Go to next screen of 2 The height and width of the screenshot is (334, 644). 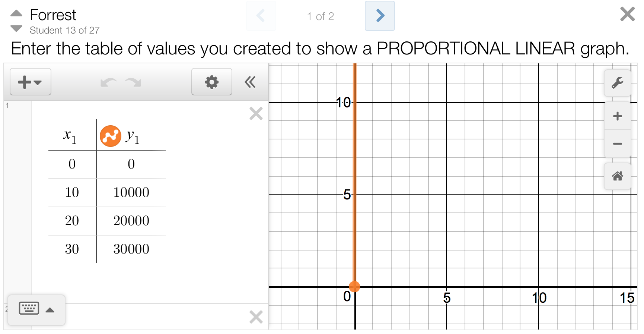click(380, 16)
